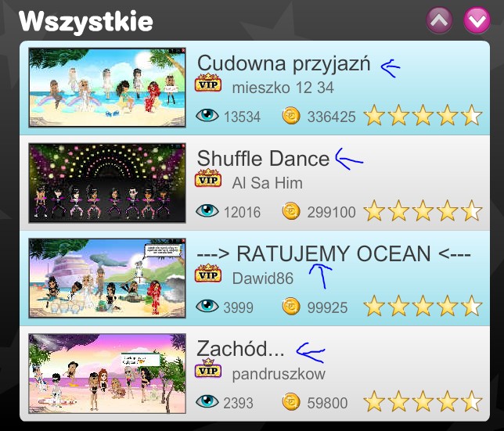Select the Zachód... movie title
This screenshot has height=431, width=504.
coord(240,349)
